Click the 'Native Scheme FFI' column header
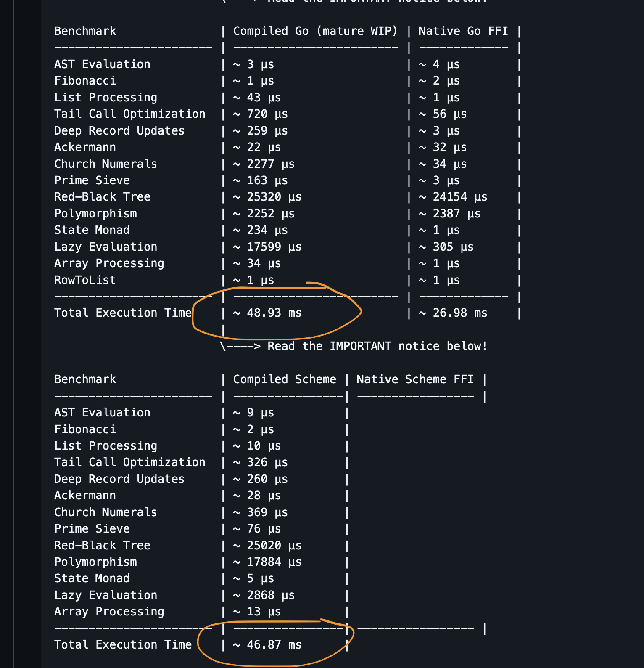The width and height of the screenshot is (644, 668). 415,379
